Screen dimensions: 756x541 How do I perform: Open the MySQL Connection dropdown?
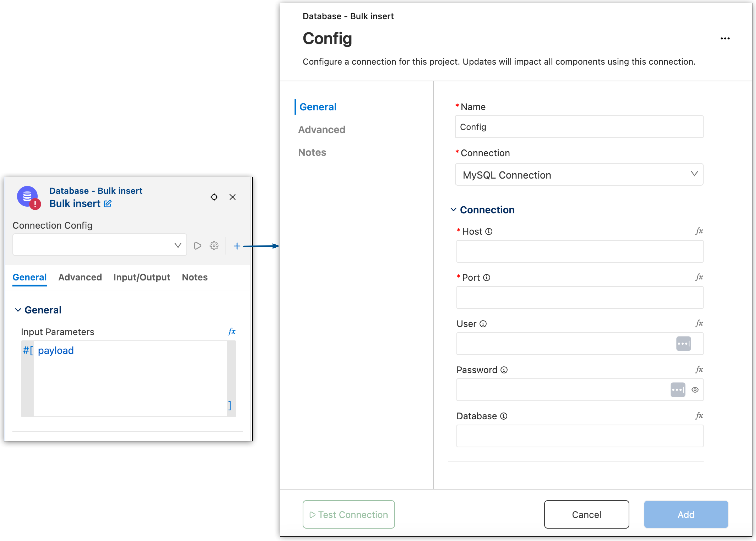579,174
